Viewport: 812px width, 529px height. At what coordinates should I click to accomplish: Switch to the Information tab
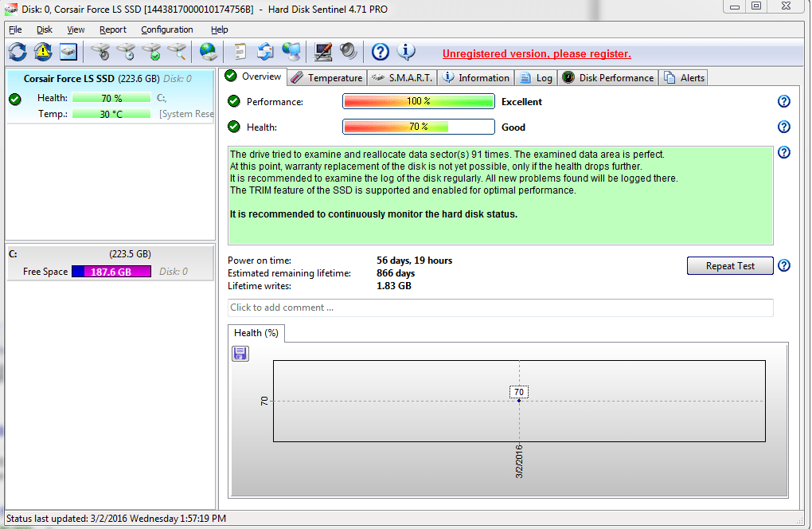(x=476, y=78)
